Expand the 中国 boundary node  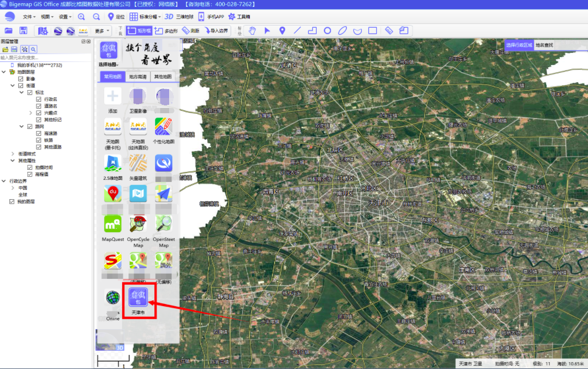tap(13, 188)
